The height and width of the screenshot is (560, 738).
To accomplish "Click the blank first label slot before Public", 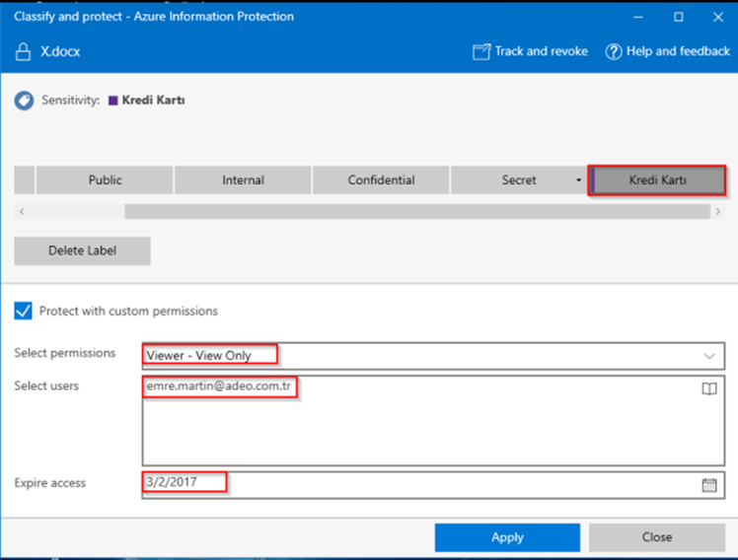I will pos(24,180).
